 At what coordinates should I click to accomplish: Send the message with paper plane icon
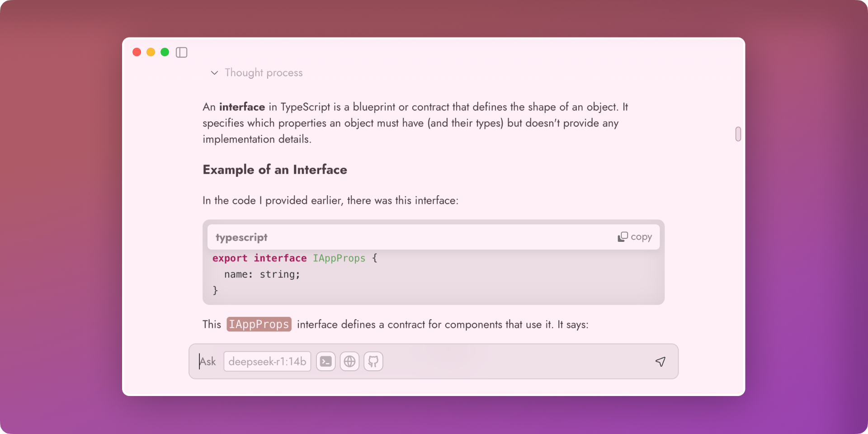pyautogui.click(x=660, y=362)
